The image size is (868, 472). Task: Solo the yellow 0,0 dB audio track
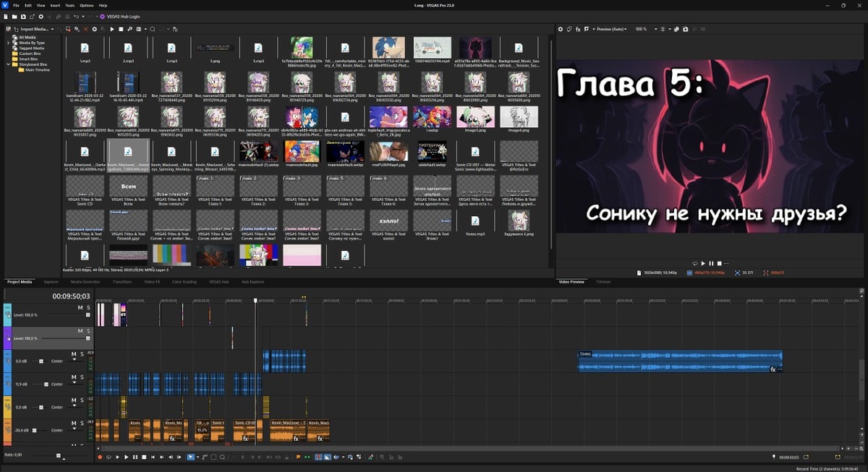coord(82,400)
